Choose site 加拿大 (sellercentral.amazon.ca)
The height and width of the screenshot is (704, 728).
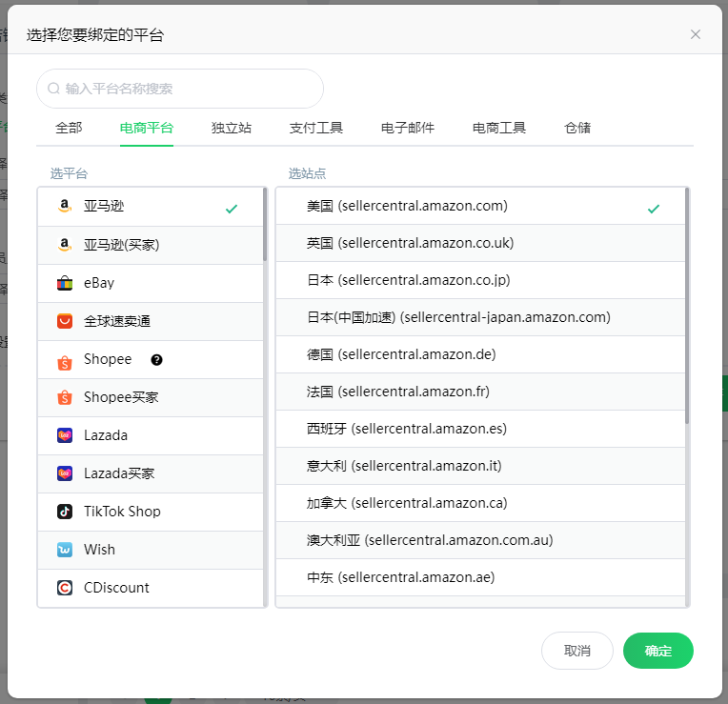tap(480, 503)
